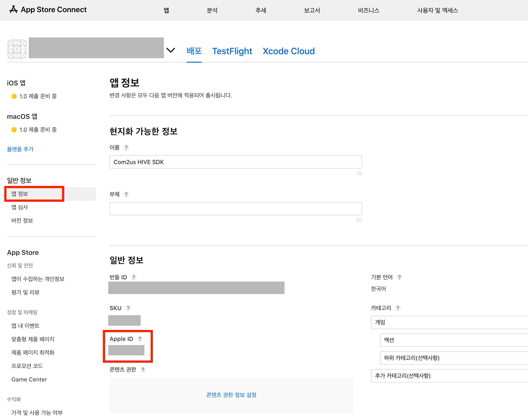This screenshot has width=528, height=420.
Task: Click the help icon next to 부제
Action: click(x=126, y=194)
